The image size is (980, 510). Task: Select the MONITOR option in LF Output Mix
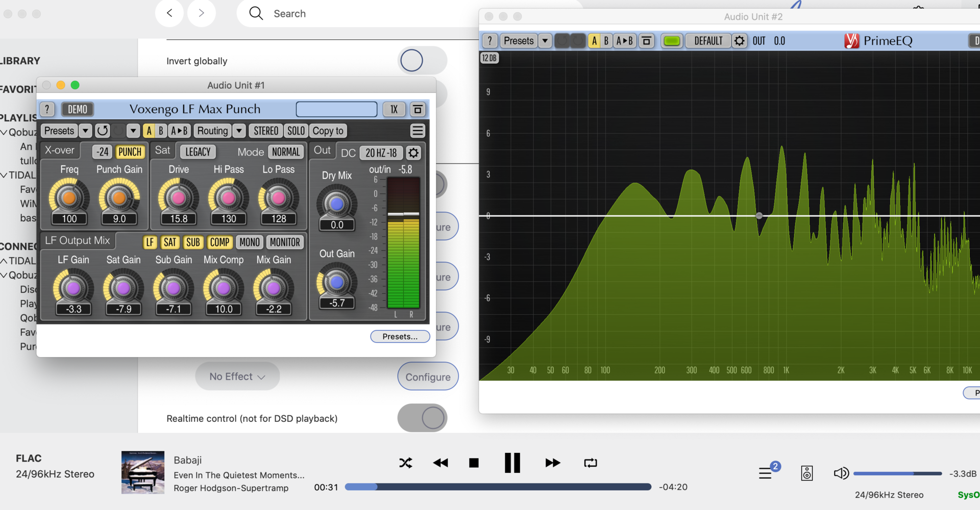(285, 242)
